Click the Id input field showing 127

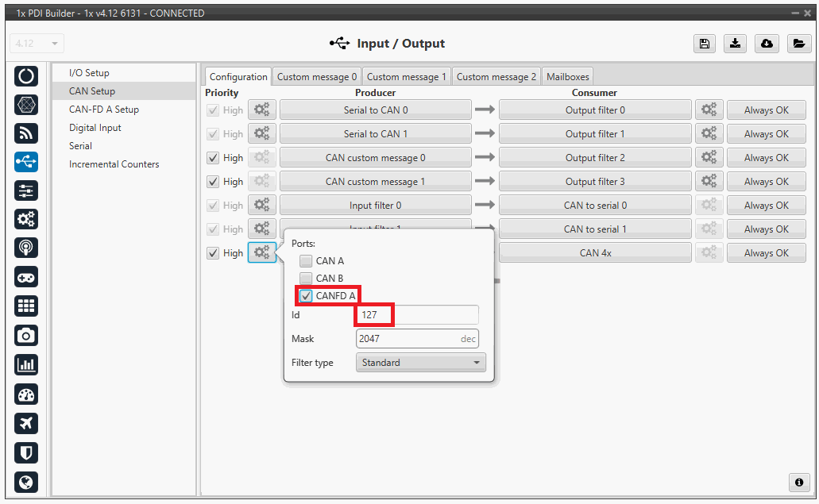pyautogui.click(x=417, y=315)
